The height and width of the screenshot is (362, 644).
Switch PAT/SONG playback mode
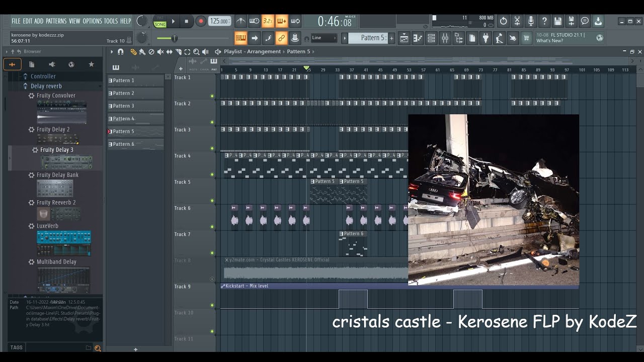click(160, 21)
